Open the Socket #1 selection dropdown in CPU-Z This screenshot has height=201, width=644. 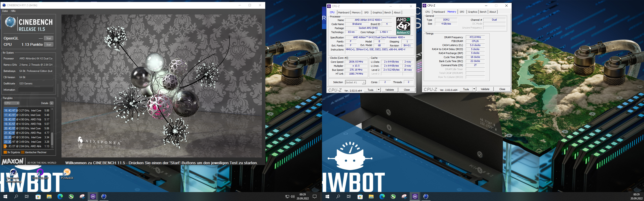pos(355,82)
